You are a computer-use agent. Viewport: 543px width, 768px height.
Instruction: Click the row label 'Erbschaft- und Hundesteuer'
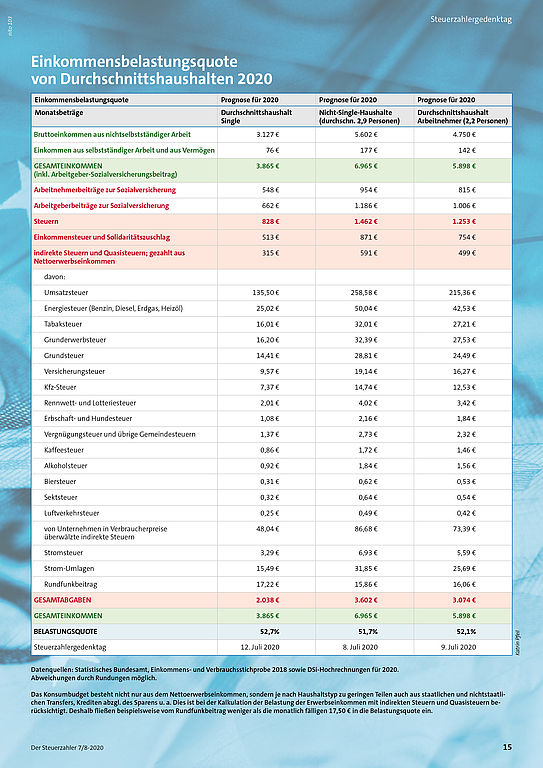88,418
